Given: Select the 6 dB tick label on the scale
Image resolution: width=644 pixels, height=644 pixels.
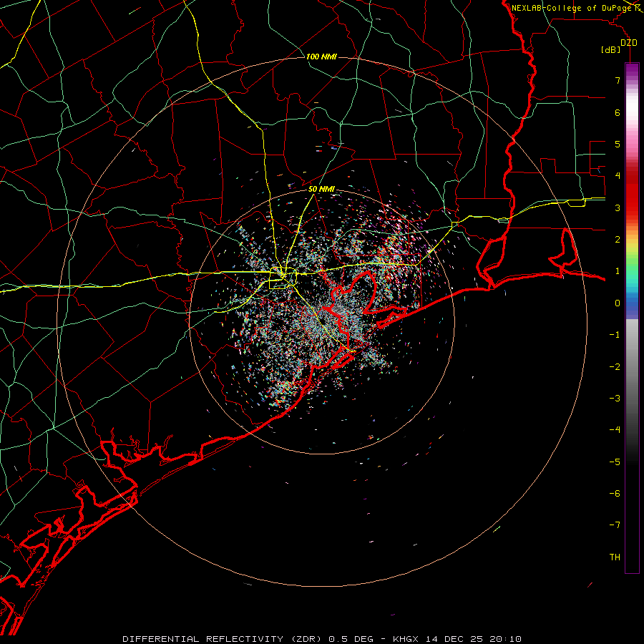Looking at the screenshot, I should click(618, 112).
